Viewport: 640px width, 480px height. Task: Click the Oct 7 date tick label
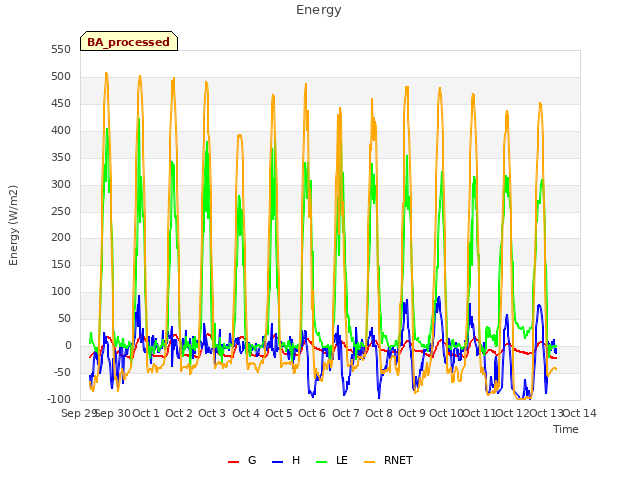(346, 413)
